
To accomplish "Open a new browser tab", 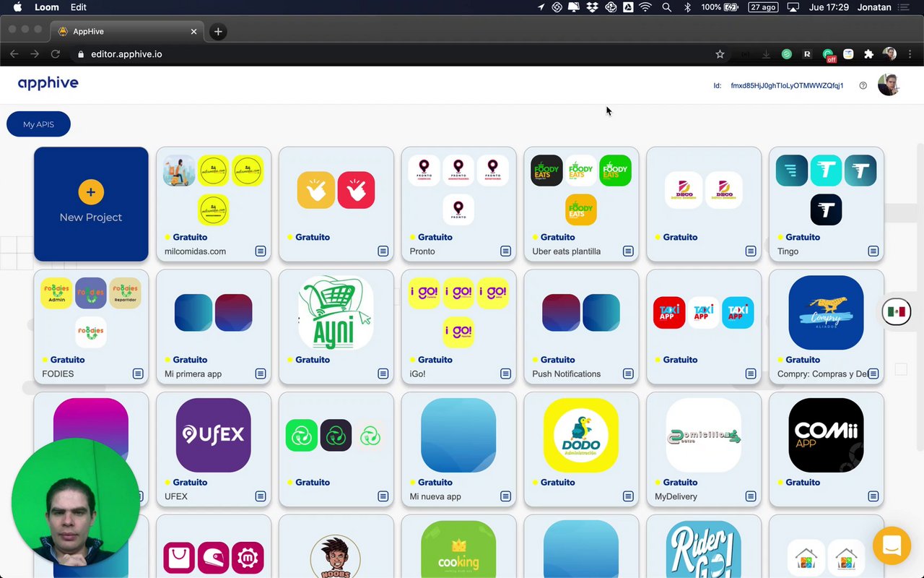I will (218, 31).
